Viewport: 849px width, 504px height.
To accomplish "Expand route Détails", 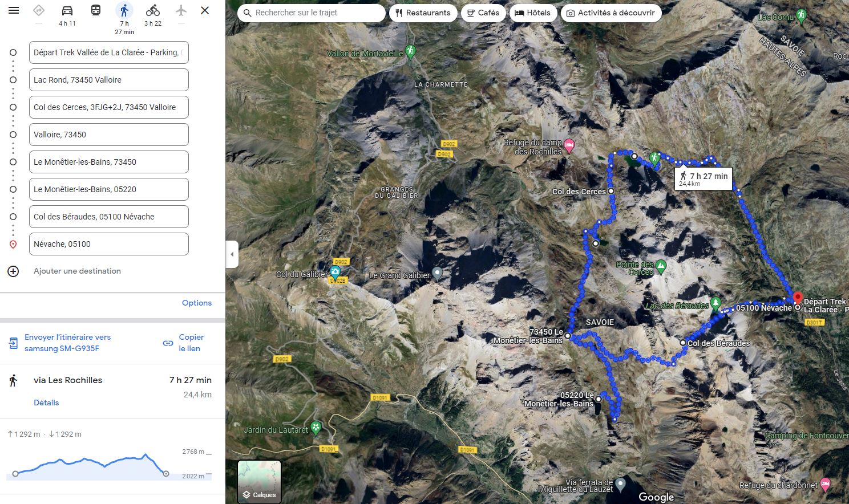I will click(46, 403).
